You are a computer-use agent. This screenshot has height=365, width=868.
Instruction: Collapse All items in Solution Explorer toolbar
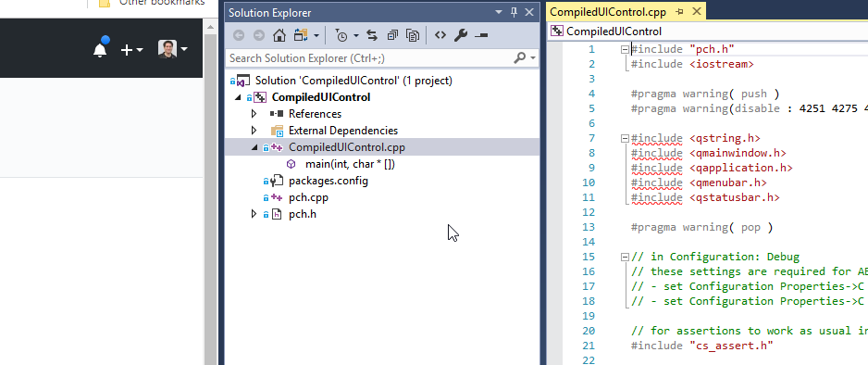pos(392,35)
